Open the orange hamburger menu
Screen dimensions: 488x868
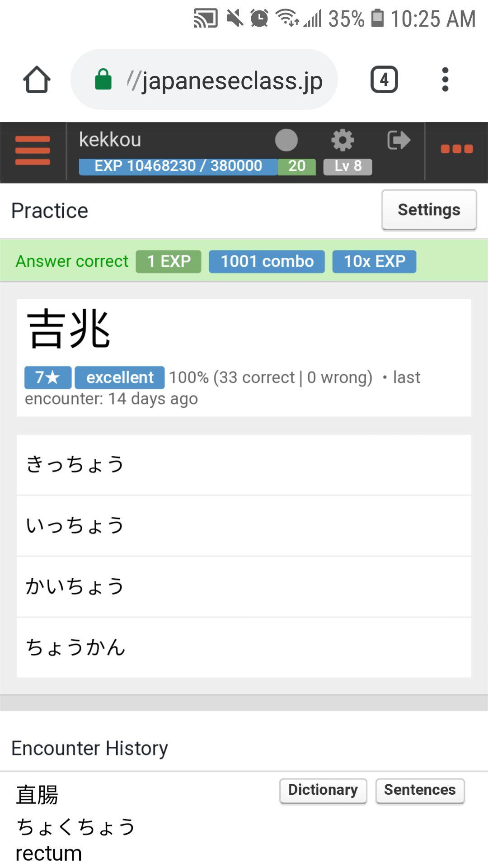click(x=33, y=151)
